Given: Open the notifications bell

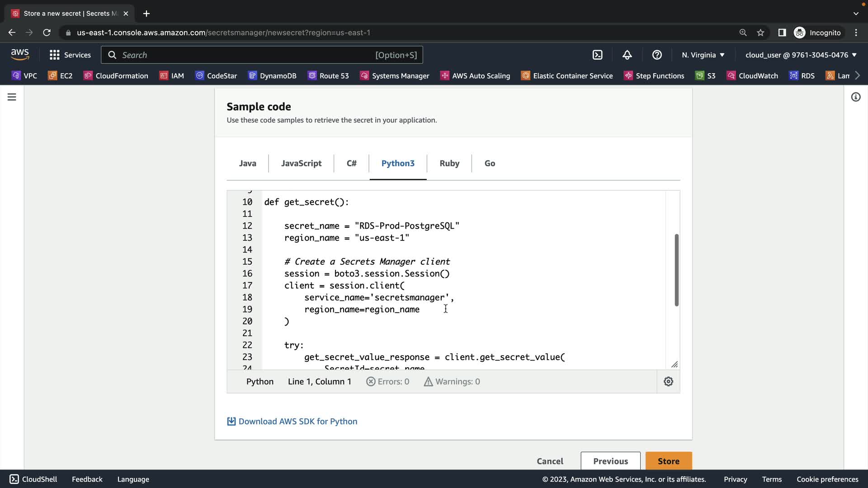Looking at the screenshot, I should pyautogui.click(x=627, y=55).
